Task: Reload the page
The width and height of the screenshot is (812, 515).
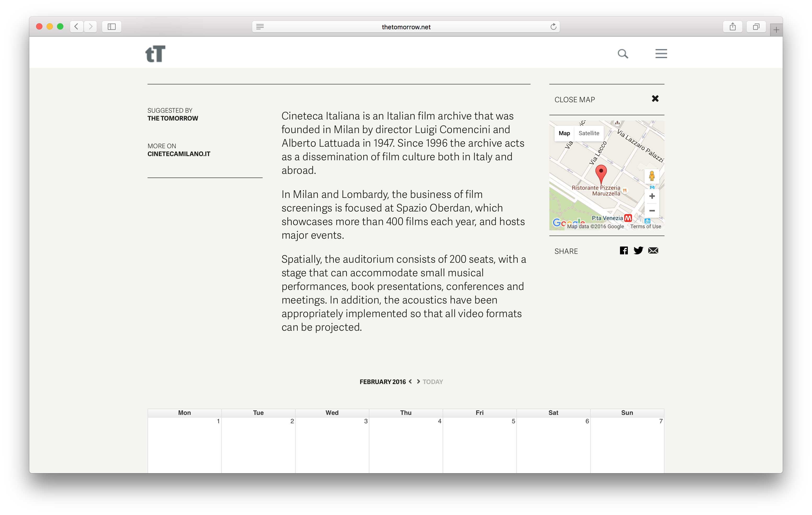Action: (x=553, y=27)
